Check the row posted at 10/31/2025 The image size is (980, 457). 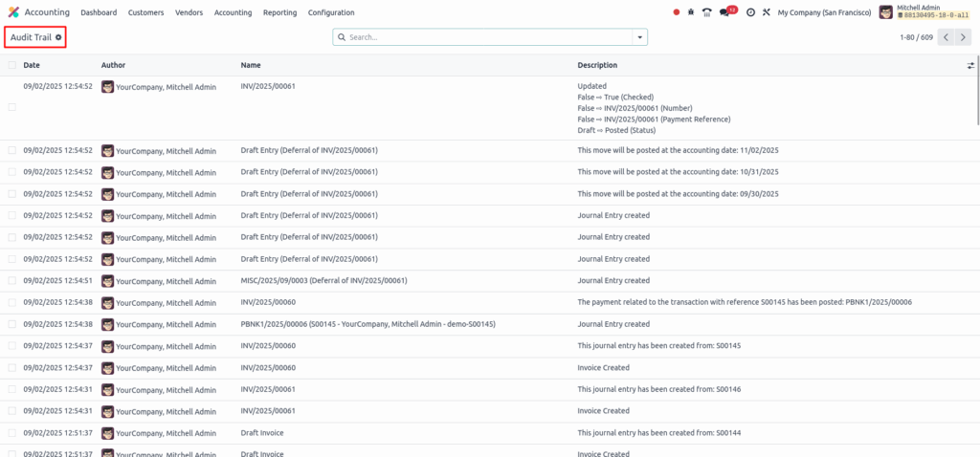pos(11,172)
